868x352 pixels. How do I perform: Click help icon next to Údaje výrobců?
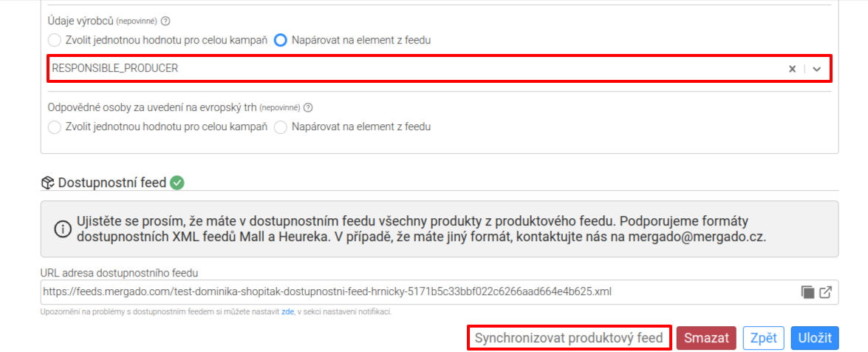tap(165, 21)
